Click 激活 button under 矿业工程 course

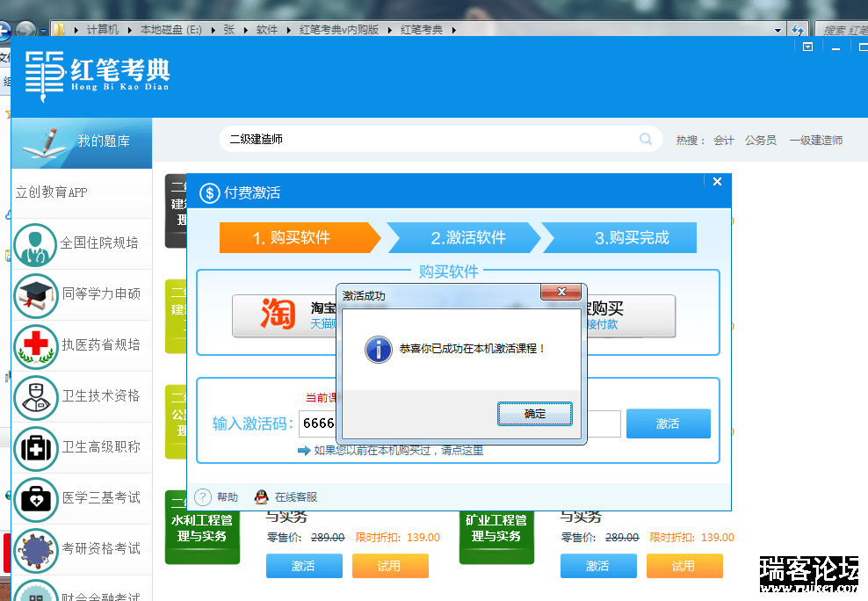tap(598, 566)
